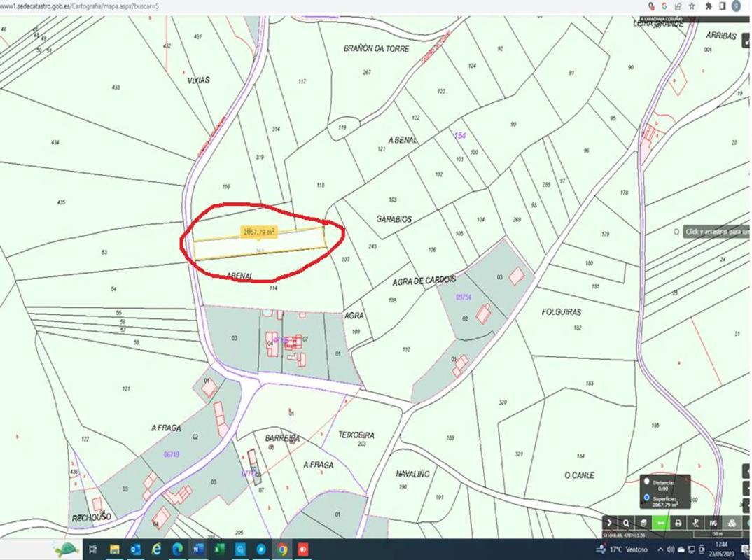Toggle the green measurement tool
Image resolution: width=752 pixels, height=560 pixels.
(x=660, y=523)
